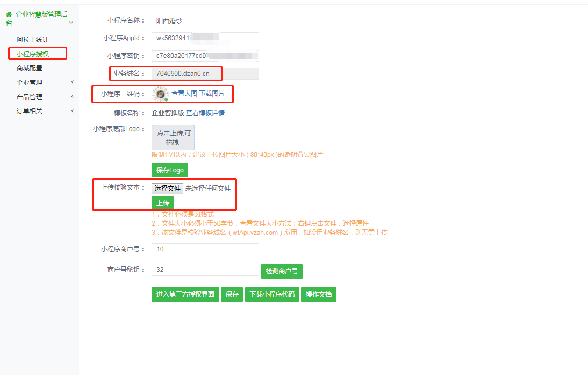
Task: Select 小程序授权 sidebar item
Action: (33, 54)
